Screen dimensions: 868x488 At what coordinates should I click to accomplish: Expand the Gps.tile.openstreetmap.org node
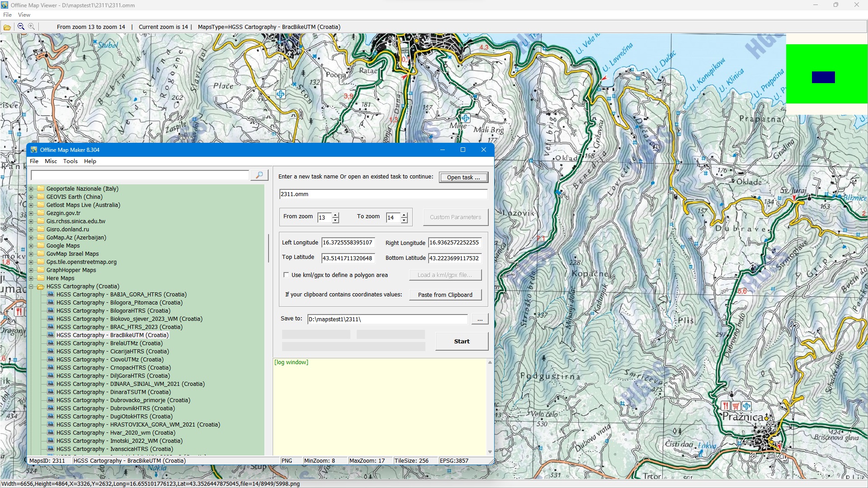(31, 262)
